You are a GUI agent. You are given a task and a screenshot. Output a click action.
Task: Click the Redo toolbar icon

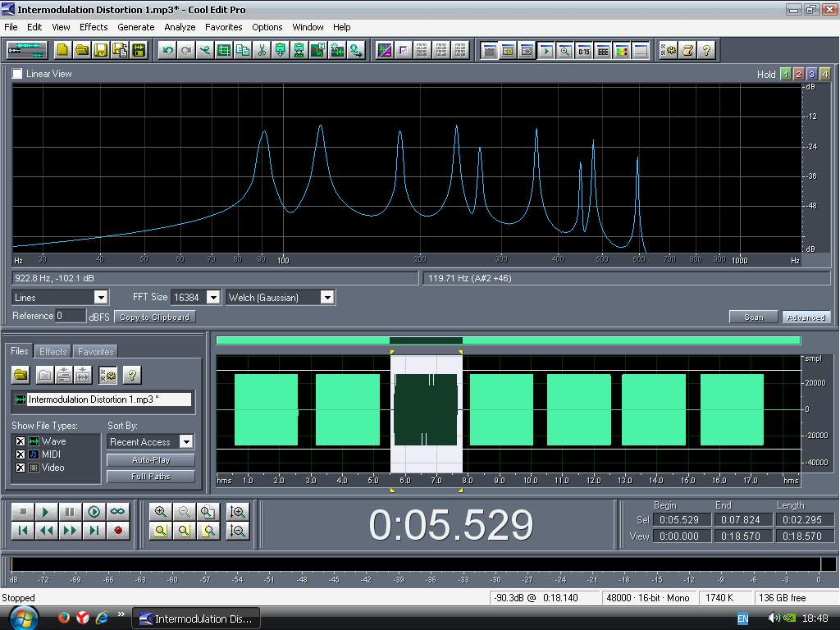[186, 50]
